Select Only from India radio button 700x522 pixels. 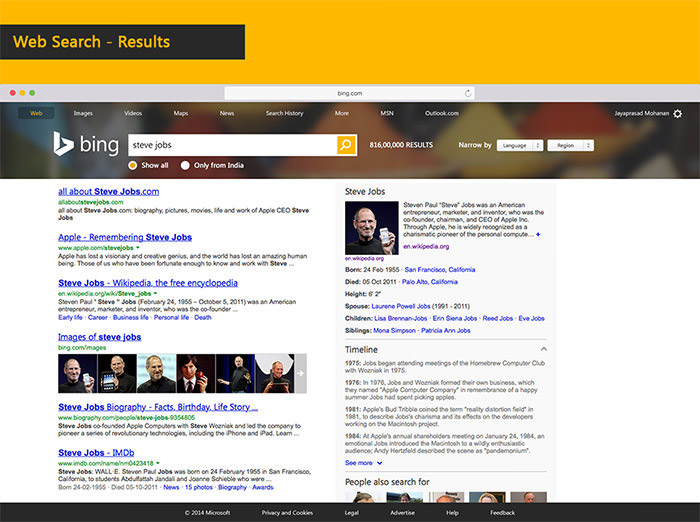pos(185,165)
